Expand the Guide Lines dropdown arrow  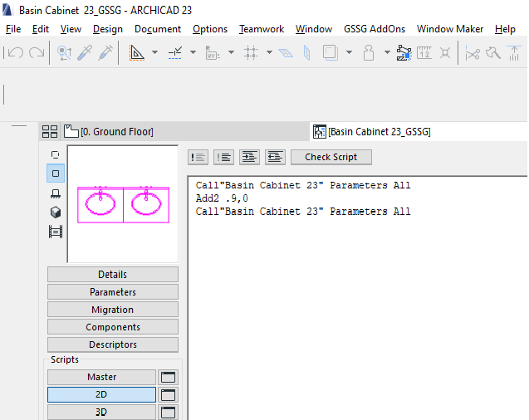[x=154, y=52]
